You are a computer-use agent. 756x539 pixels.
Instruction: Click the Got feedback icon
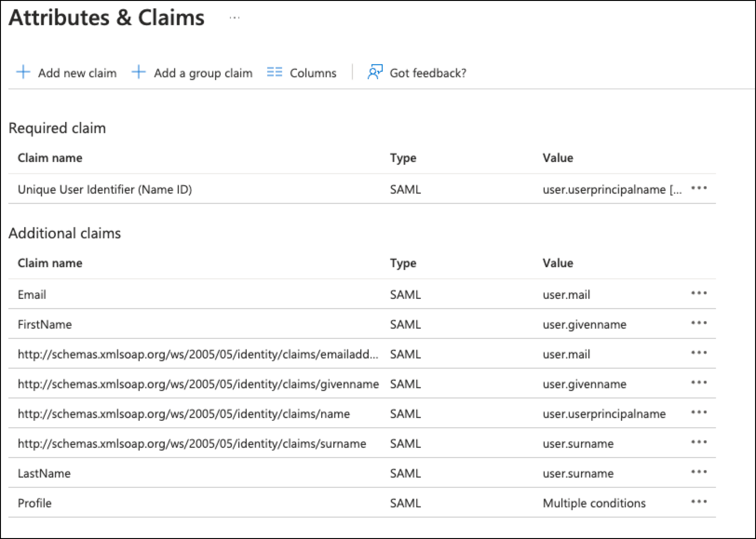[x=374, y=73]
